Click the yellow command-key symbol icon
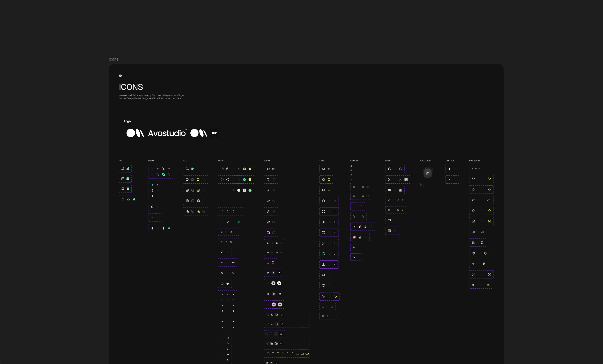This screenshot has width=603, height=364. pyautogui.click(x=488, y=285)
